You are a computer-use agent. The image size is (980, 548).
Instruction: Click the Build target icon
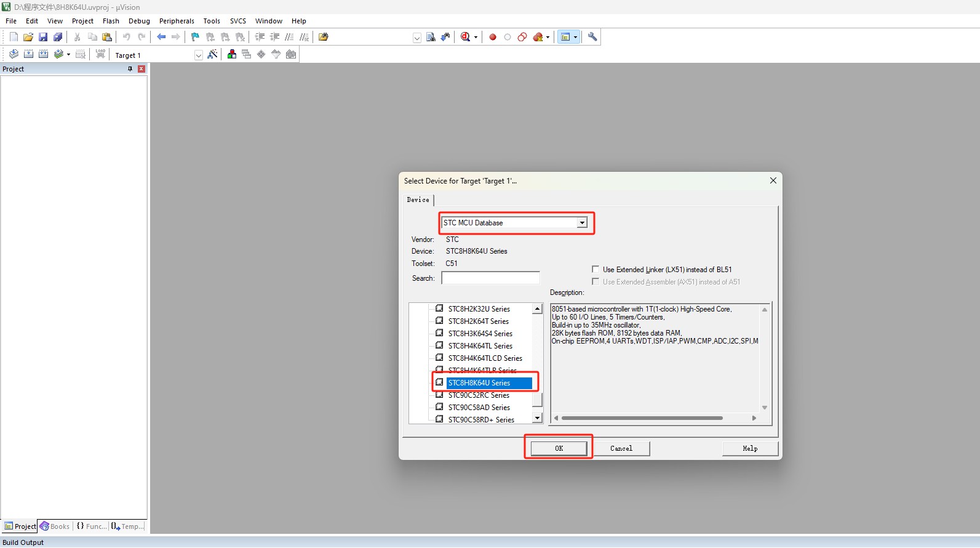click(28, 54)
